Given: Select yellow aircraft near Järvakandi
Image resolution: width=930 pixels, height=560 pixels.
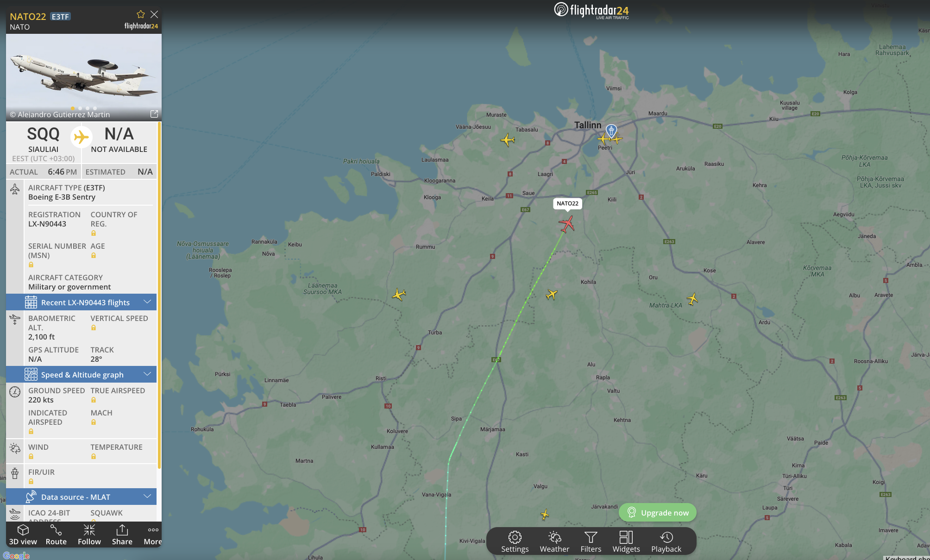Looking at the screenshot, I should point(545,514).
